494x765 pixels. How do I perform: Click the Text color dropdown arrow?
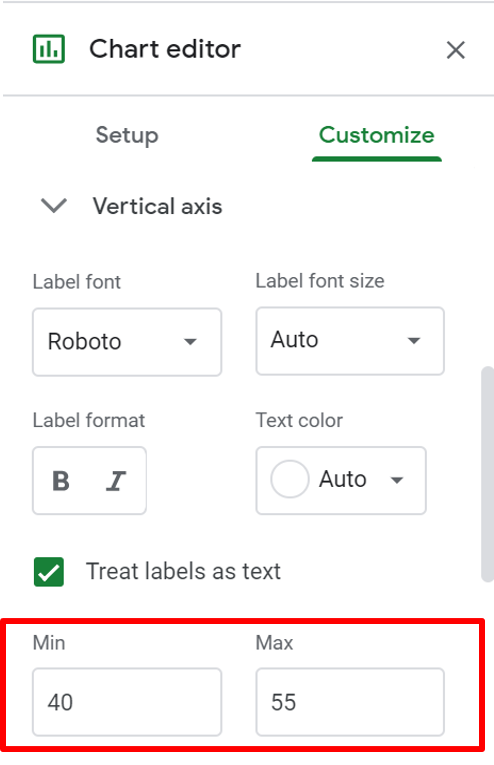click(397, 480)
